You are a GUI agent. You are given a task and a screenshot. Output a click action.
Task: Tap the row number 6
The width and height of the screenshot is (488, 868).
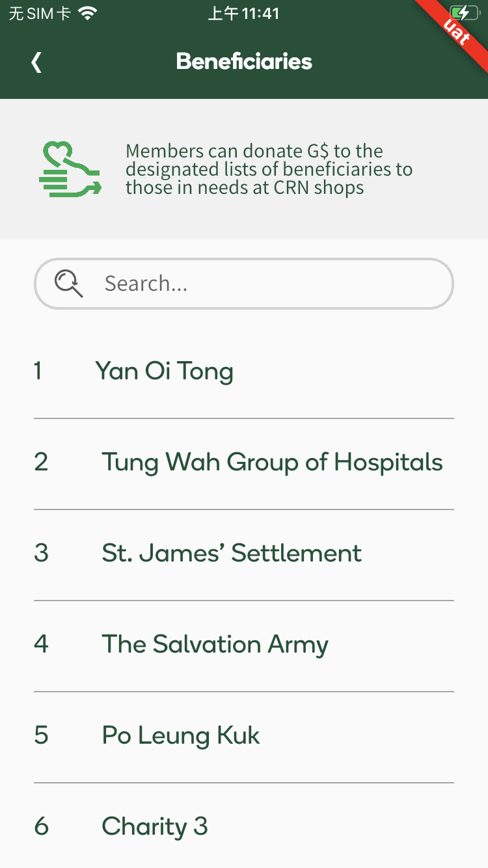tap(41, 826)
